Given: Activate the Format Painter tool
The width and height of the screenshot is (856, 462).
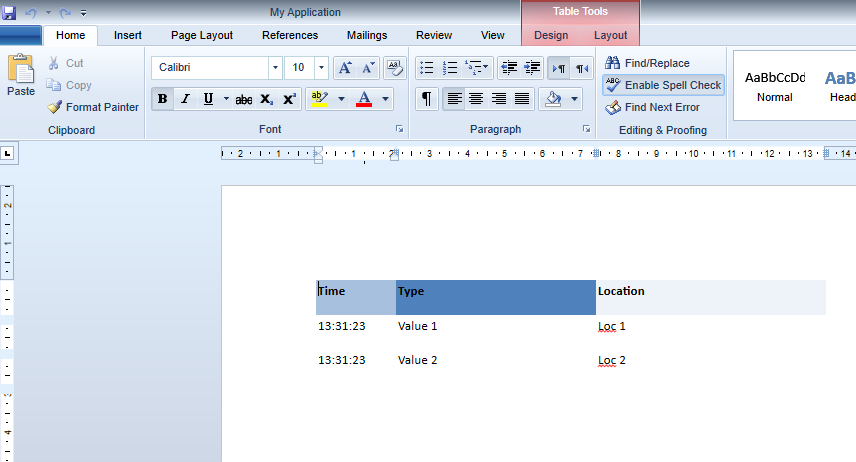Looking at the screenshot, I should click(93, 107).
